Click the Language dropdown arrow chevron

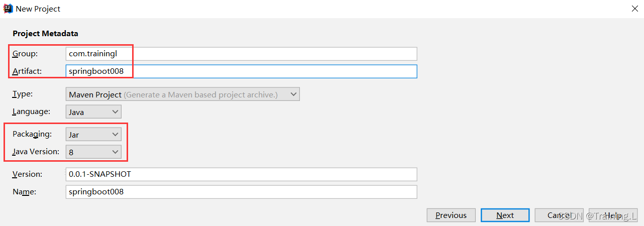pos(116,112)
